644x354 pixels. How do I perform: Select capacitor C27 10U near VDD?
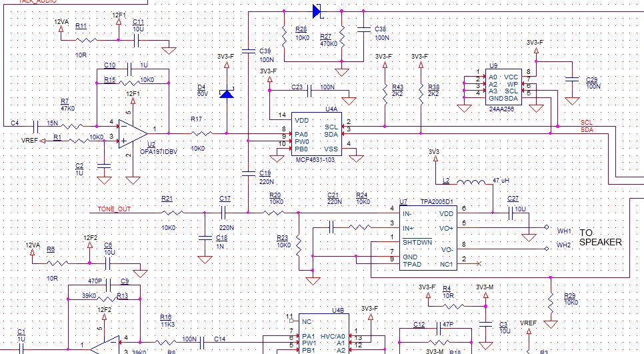pos(511,213)
